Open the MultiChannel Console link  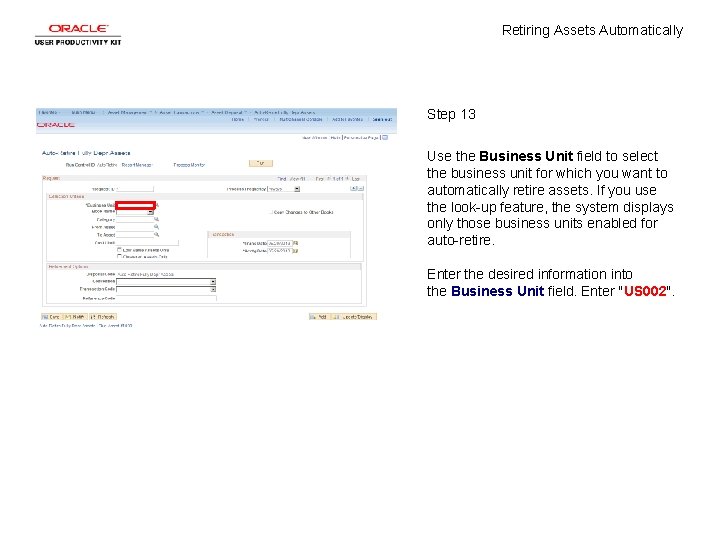point(301,119)
